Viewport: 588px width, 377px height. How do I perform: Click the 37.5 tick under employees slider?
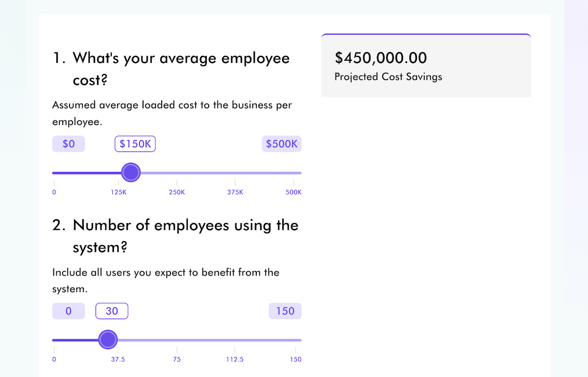[118, 359]
